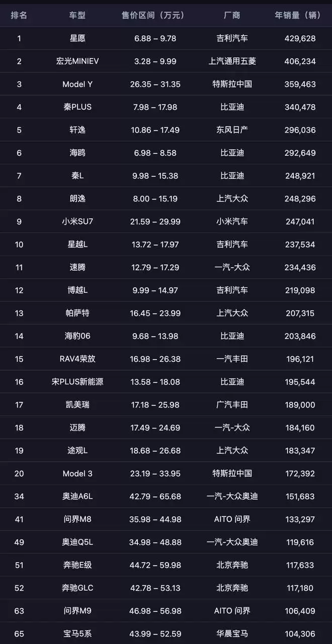332x644 pixels.
Task: Click manufacturer 东风日产
Action: pyautogui.click(x=232, y=130)
